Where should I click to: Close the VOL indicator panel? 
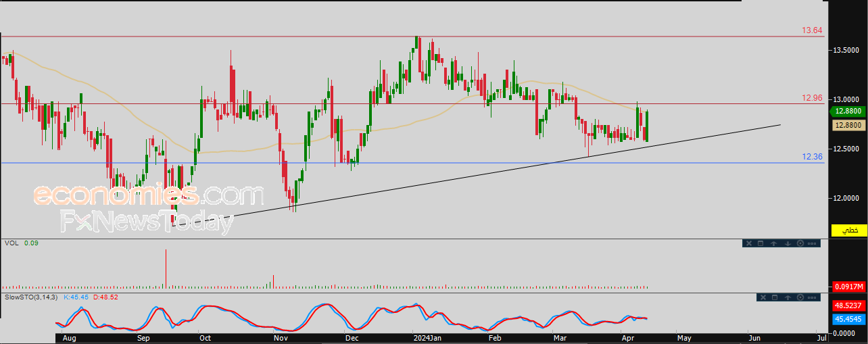click(749, 243)
